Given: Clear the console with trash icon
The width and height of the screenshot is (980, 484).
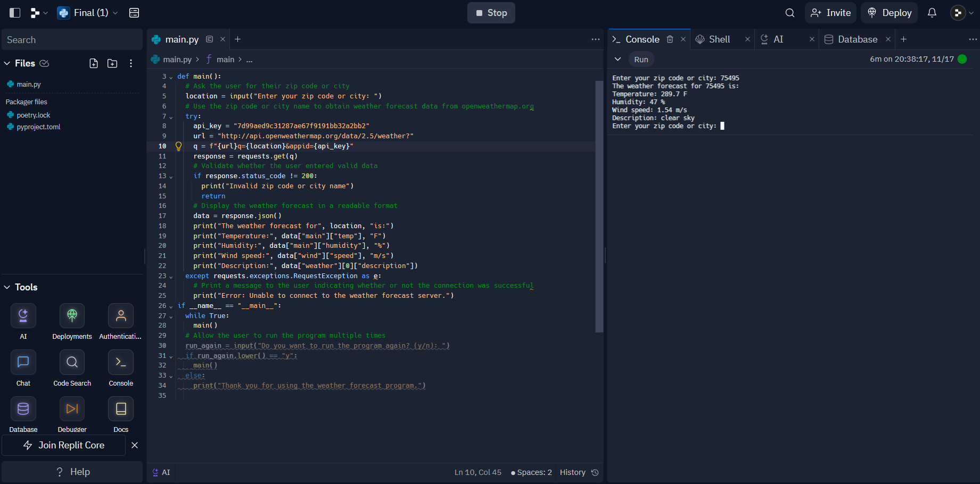Looking at the screenshot, I should pyautogui.click(x=670, y=39).
